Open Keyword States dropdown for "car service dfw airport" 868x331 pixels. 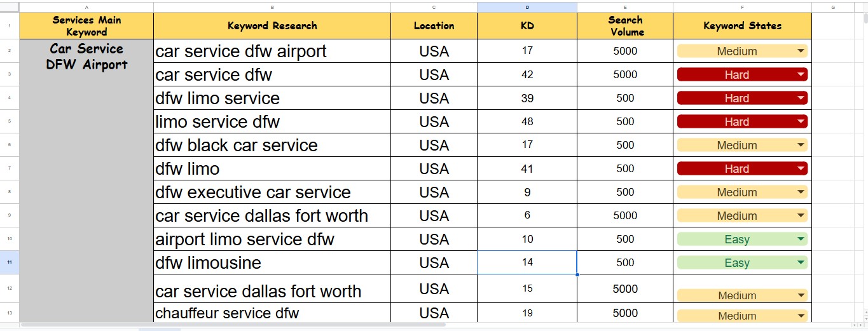point(800,51)
